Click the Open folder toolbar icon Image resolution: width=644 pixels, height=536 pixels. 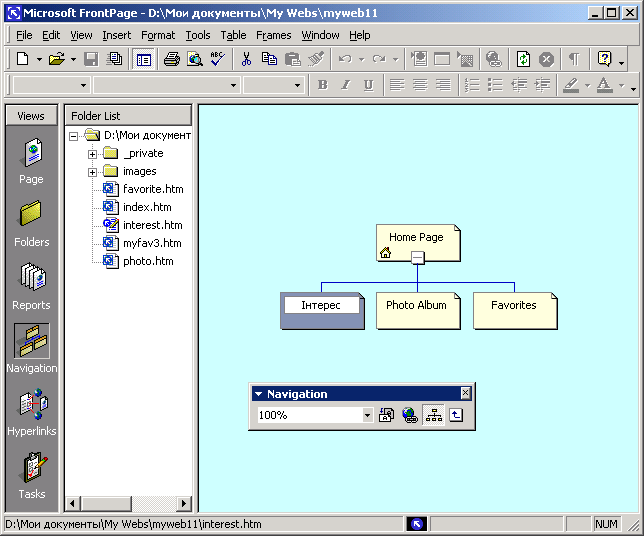coord(57,59)
